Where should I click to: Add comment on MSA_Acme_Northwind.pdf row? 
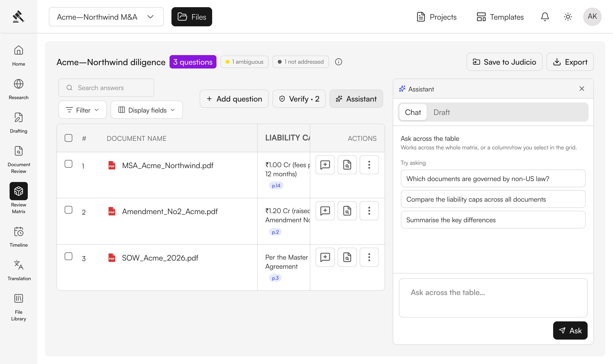[325, 165]
